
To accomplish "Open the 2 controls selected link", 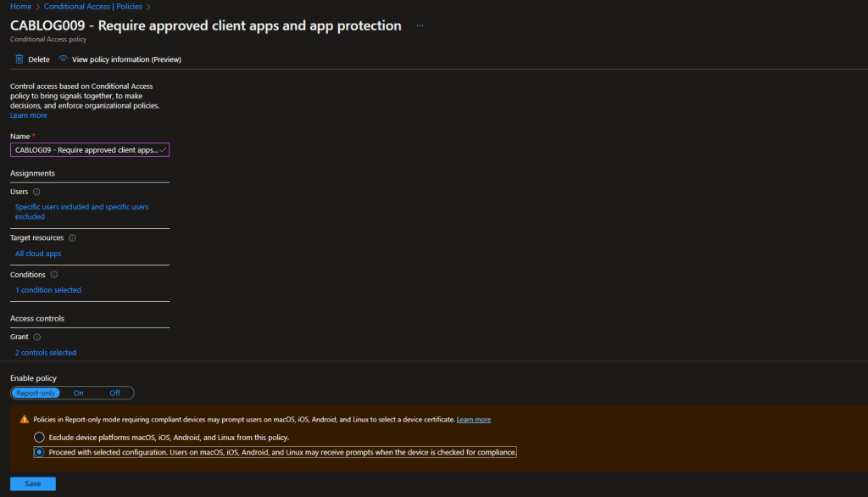I will coord(46,353).
